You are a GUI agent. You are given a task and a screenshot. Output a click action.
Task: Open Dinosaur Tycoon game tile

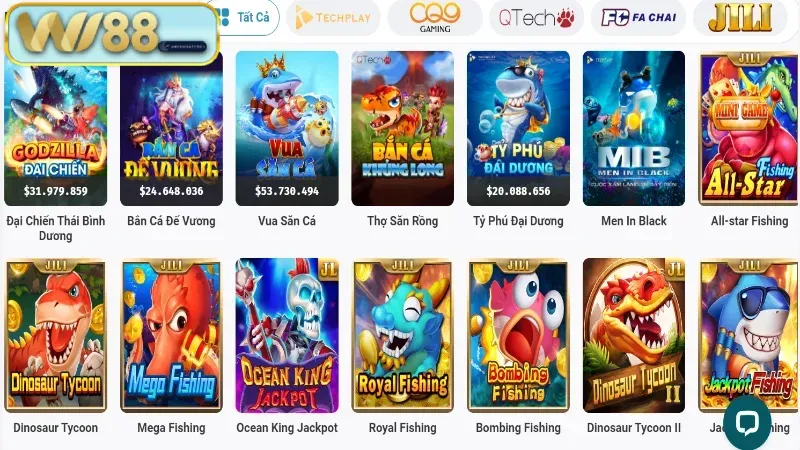(56, 335)
